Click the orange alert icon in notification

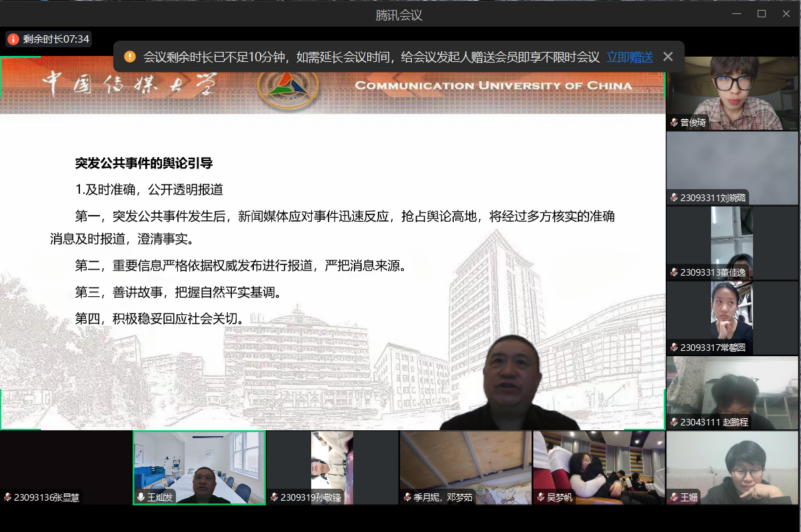[x=130, y=57]
